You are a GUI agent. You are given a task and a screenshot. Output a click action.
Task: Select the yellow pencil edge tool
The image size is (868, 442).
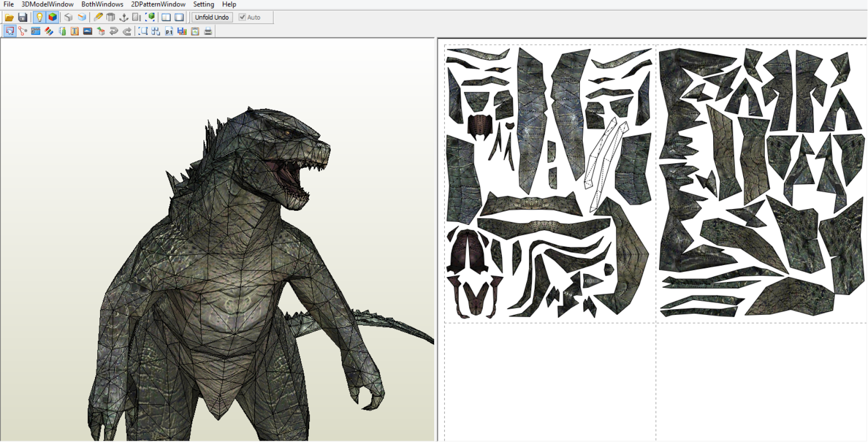[x=98, y=17]
